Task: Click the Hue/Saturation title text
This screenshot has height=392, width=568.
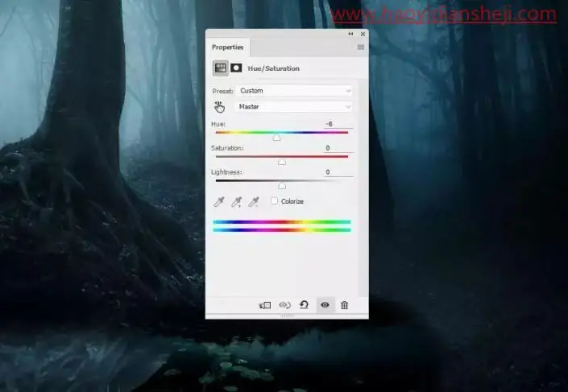Action: click(x=273, y=68)
